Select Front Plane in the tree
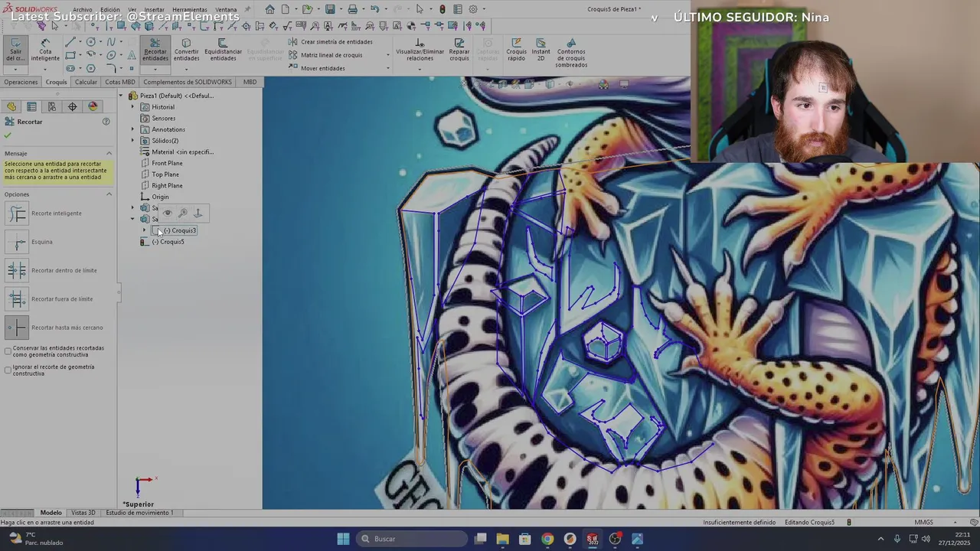The height and width of the screenshot is (551, 980). coord(167,163)
